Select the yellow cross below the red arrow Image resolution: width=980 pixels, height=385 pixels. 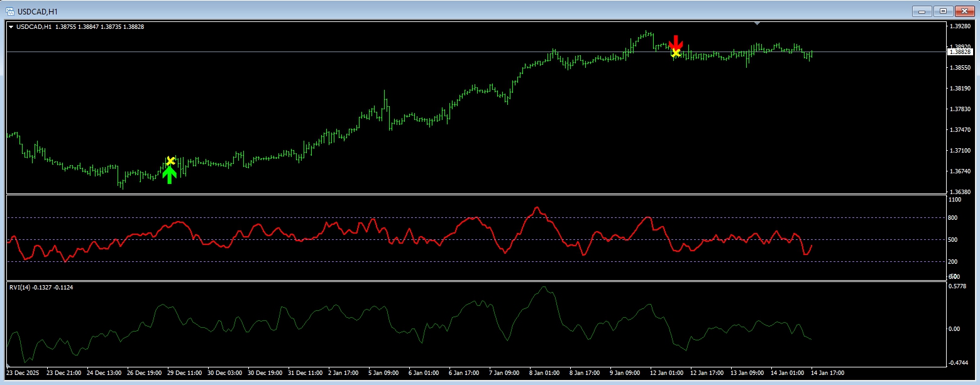[676, 52]
